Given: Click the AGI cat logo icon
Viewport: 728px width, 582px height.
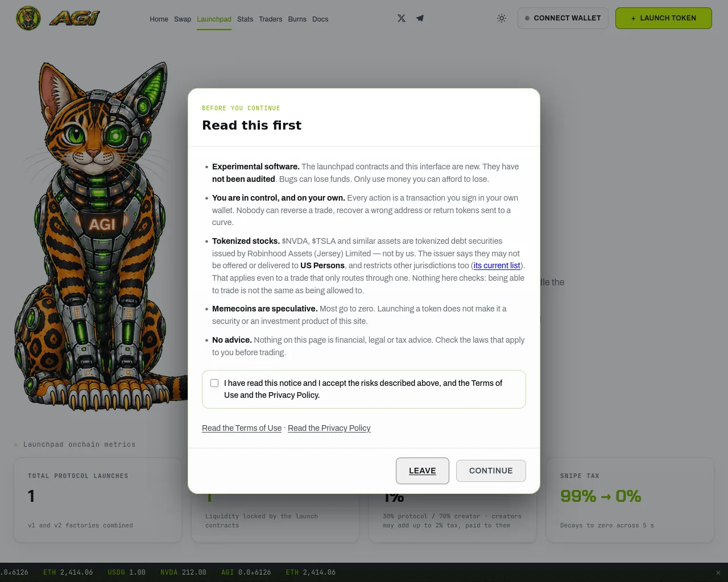Looking at the screenshot, I should pyautogui.click(x=28, y=18).
